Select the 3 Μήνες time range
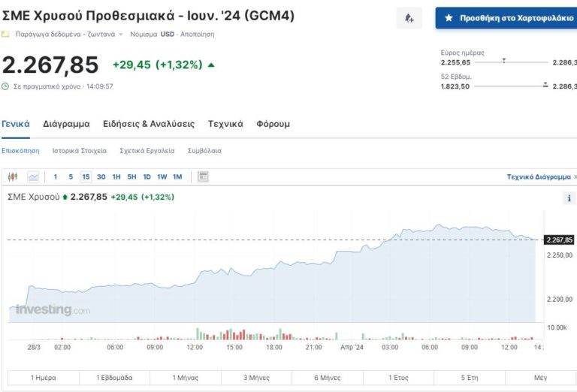Viewport: 577px width, 392px height. coord(256,378)
